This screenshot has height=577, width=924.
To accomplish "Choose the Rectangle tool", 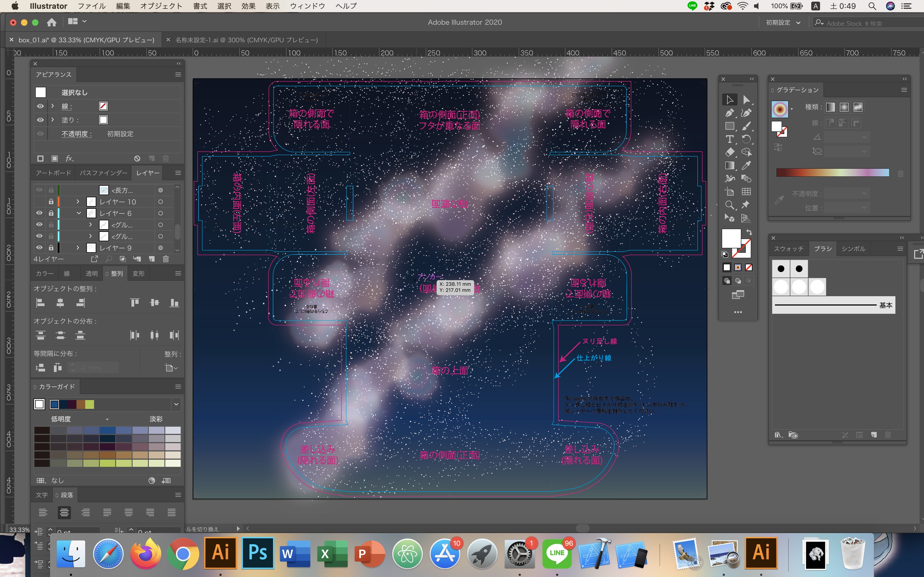I will 729,126.
